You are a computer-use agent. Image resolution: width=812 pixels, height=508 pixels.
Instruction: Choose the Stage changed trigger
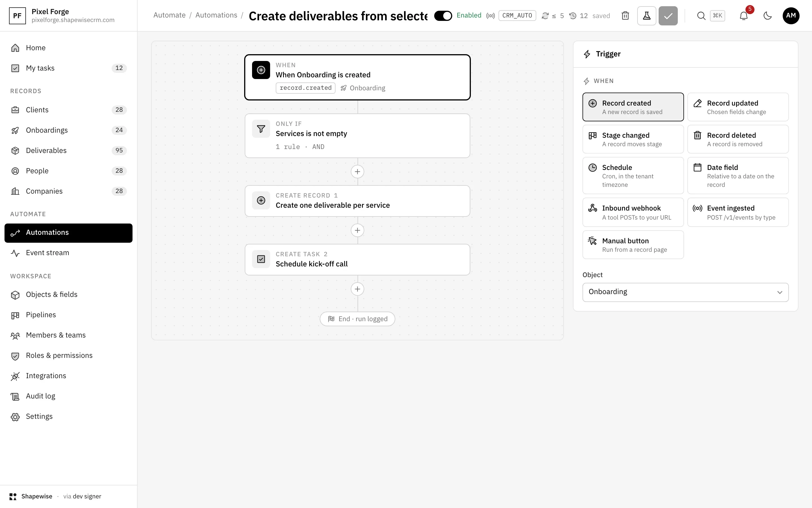pyautogui.click(x=633, y=139)
